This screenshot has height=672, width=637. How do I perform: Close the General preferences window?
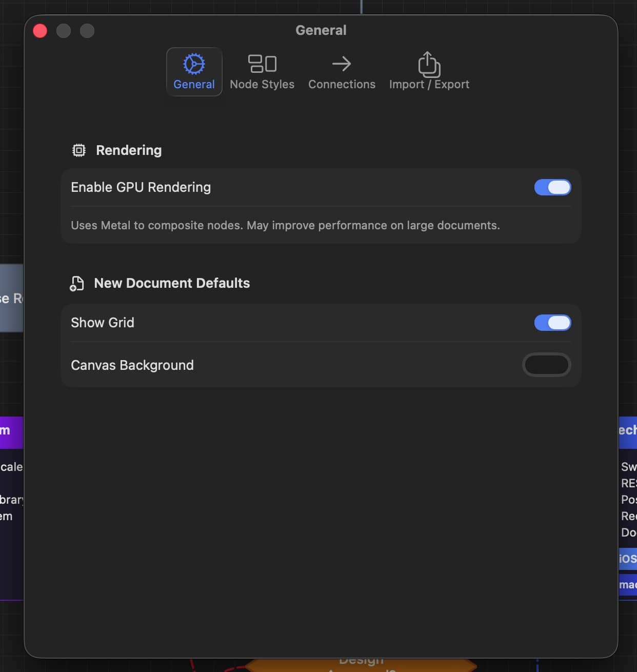(x=40, y=31)
